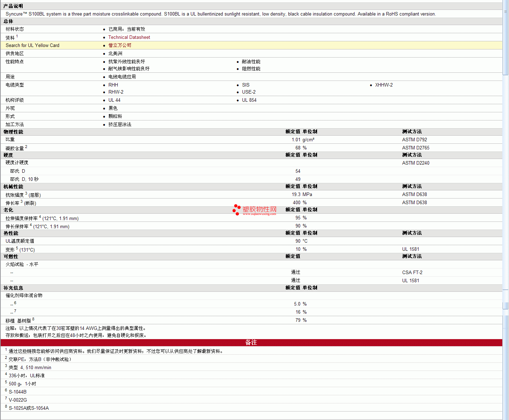Select the 火焰试验 - 水平 row label

(x=22, y=264)
